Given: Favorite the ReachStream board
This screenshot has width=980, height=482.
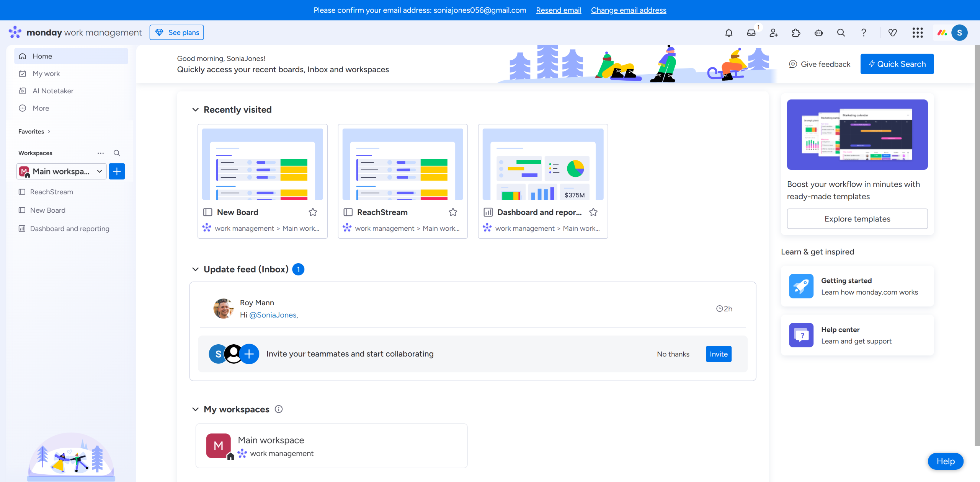Looking at the screenshot, I should pos(453,212).
